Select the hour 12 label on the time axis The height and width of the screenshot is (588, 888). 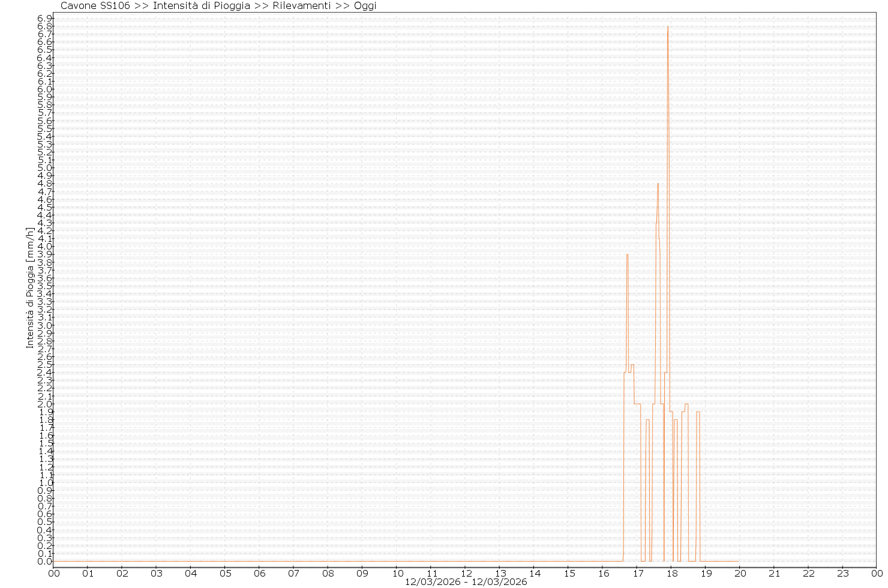[465, 573]
